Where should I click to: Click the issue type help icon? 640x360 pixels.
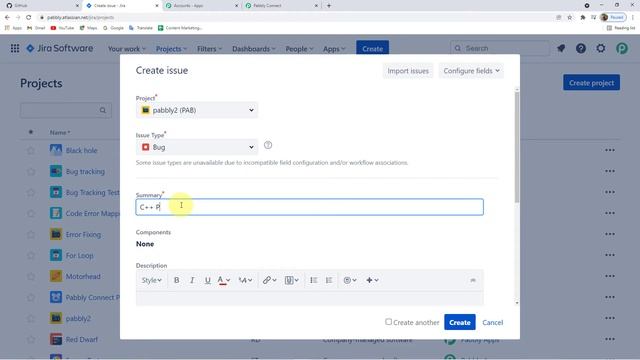(268, 145)
